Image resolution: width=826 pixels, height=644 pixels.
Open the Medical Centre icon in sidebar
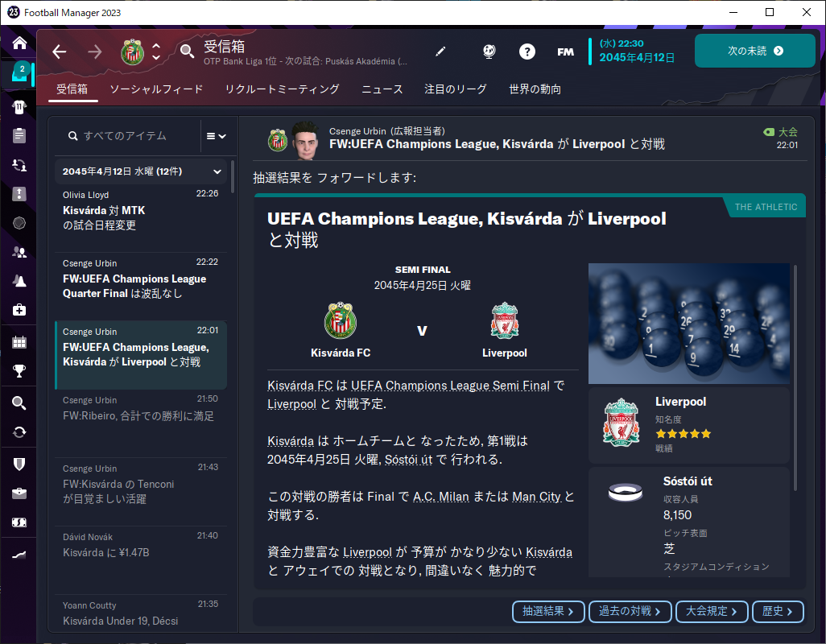point(19,310)
